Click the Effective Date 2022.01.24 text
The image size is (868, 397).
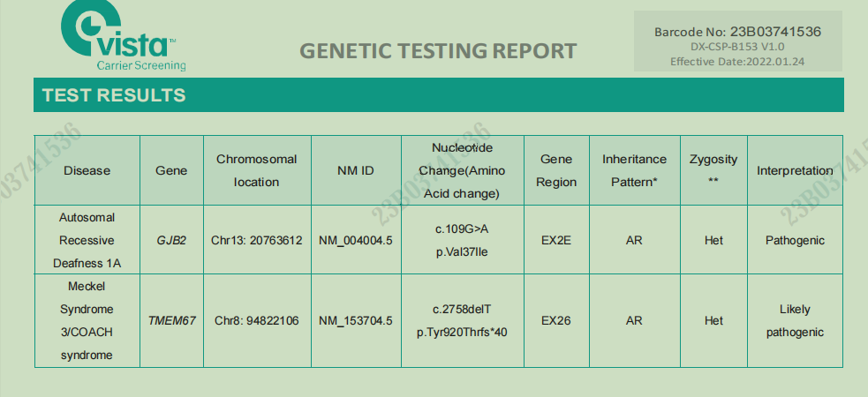(737, 62)
